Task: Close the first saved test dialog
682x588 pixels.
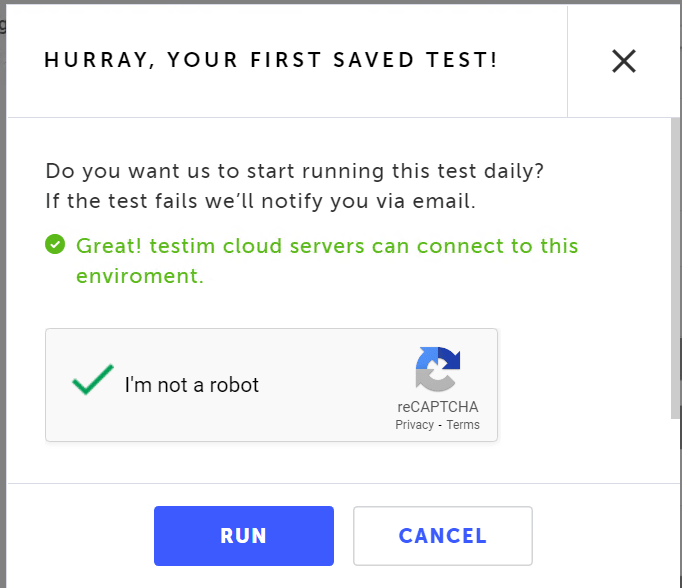Action: point(624,61)
